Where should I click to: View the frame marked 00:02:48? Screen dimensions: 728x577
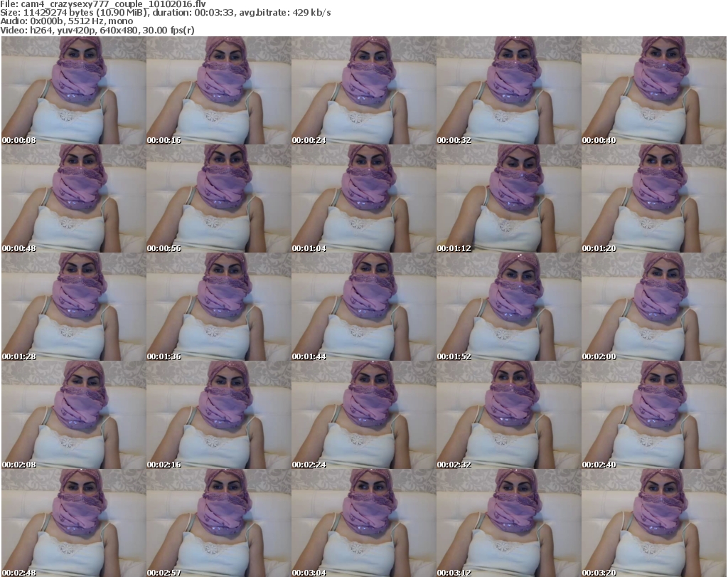click(73, 523)
